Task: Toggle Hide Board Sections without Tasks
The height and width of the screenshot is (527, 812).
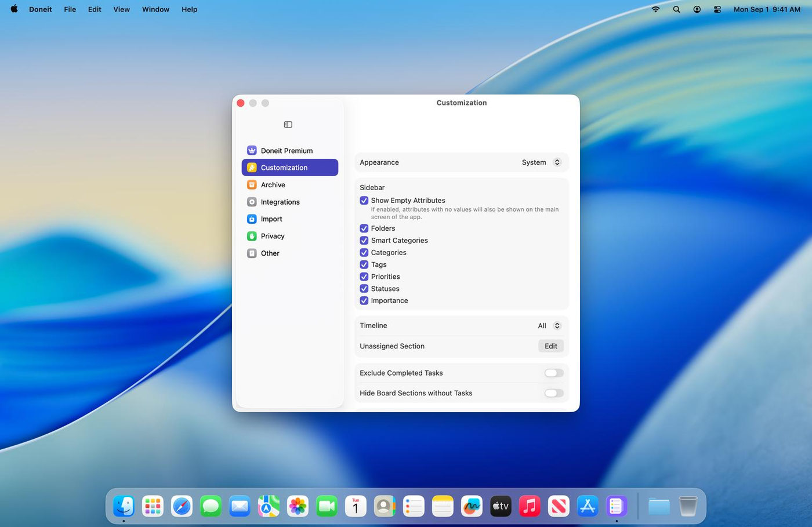Action: pyautogui.click(x=553, y=393)
